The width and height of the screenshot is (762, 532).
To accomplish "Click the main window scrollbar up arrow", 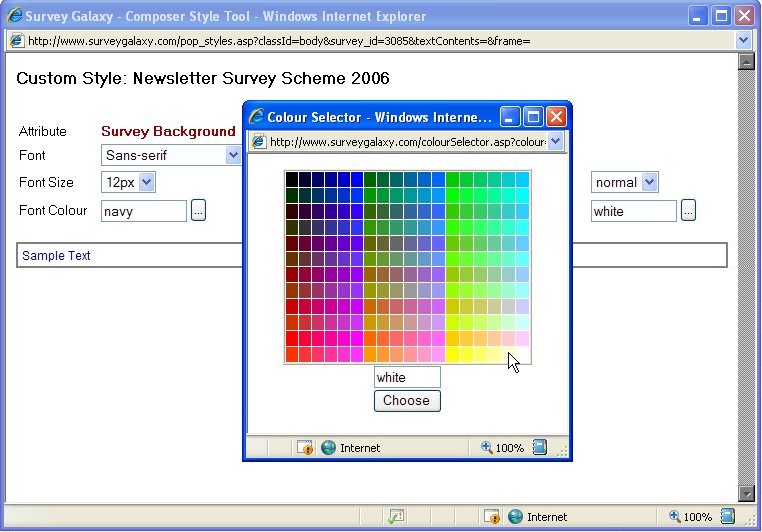I will pyautogui.click(x=745, y=62).
